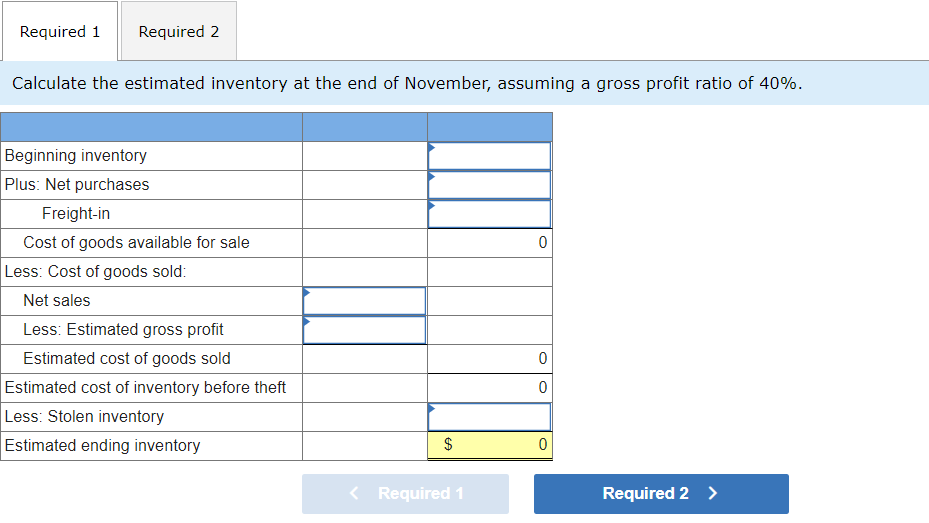The image size is (929, 523).
Task: Click the left chevron on Required 1 button
Action: pos(354,494)
